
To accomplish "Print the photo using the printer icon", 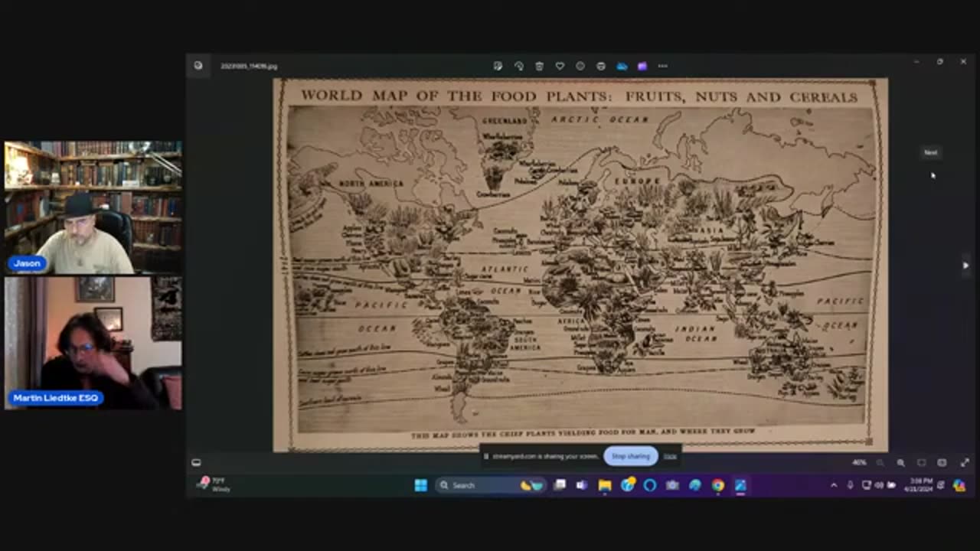I will click(x=601, y=66).
